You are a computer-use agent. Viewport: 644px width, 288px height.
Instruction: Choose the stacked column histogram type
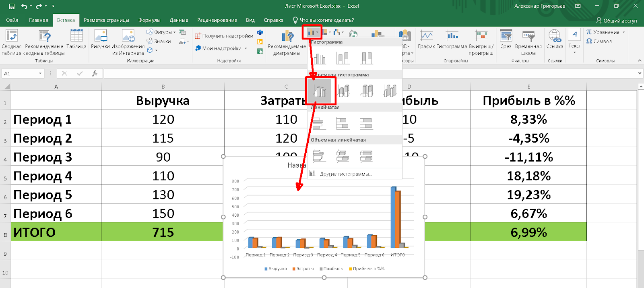pos(343,58)
